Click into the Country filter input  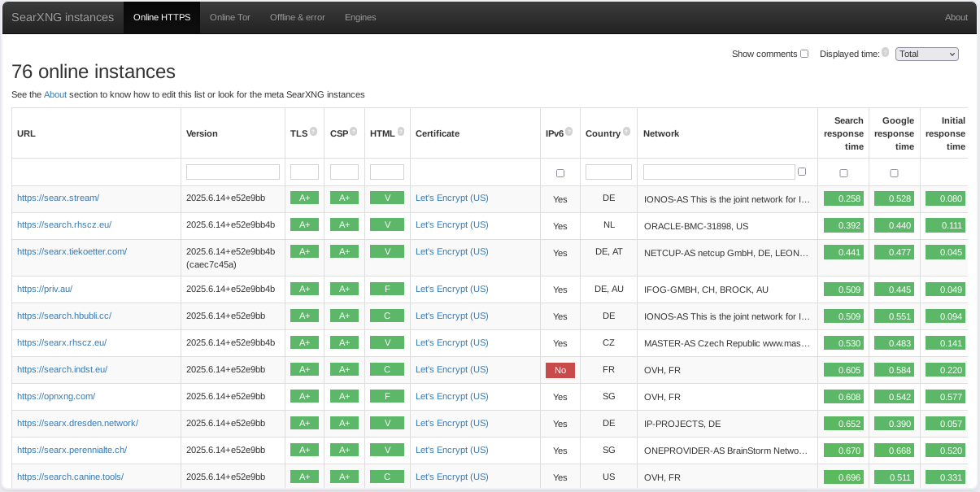click(608, 172)
